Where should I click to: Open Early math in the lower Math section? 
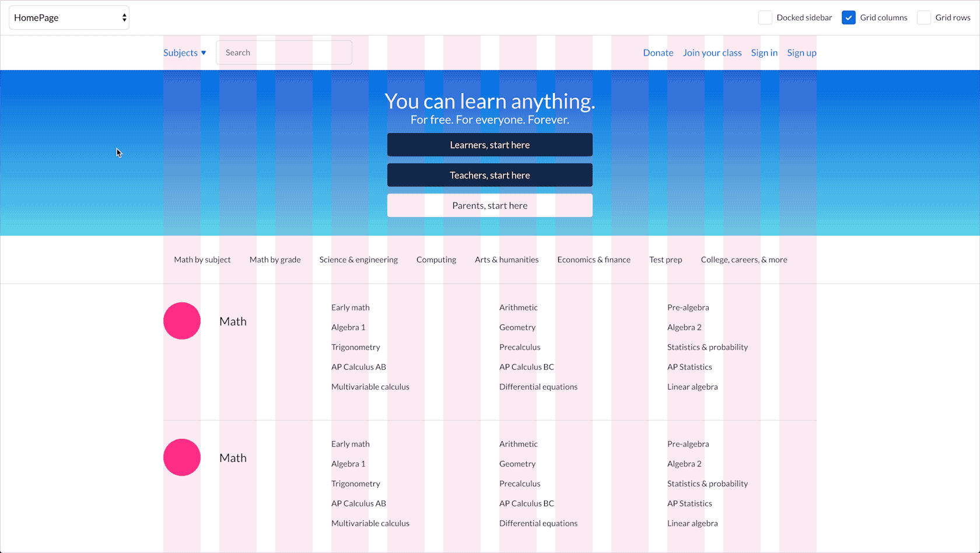(x=351, y=444)
